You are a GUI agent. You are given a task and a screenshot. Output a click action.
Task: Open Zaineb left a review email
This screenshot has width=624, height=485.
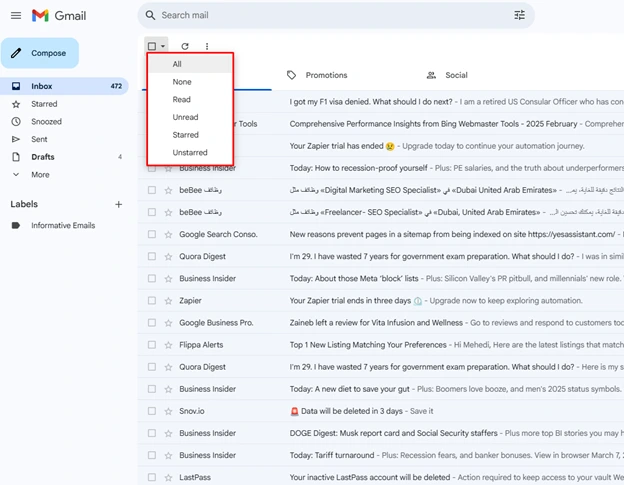tap(381, 323)
